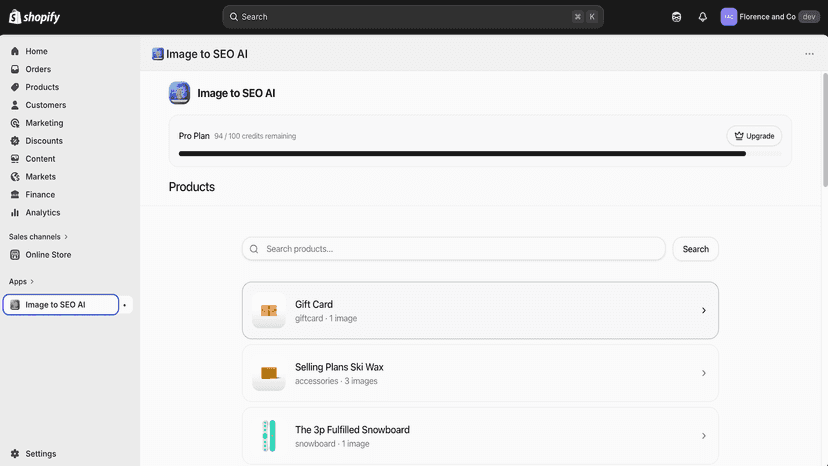Viewport: 828px width, 466px height.
Task: Click the app icon in the title bar
Action: coord(157,54)
